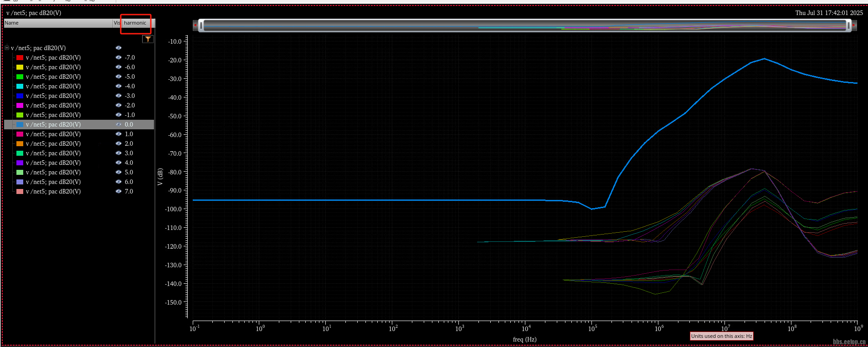
Task: Click the green swatch of harmonic -5.0
Action: point(20,77)
